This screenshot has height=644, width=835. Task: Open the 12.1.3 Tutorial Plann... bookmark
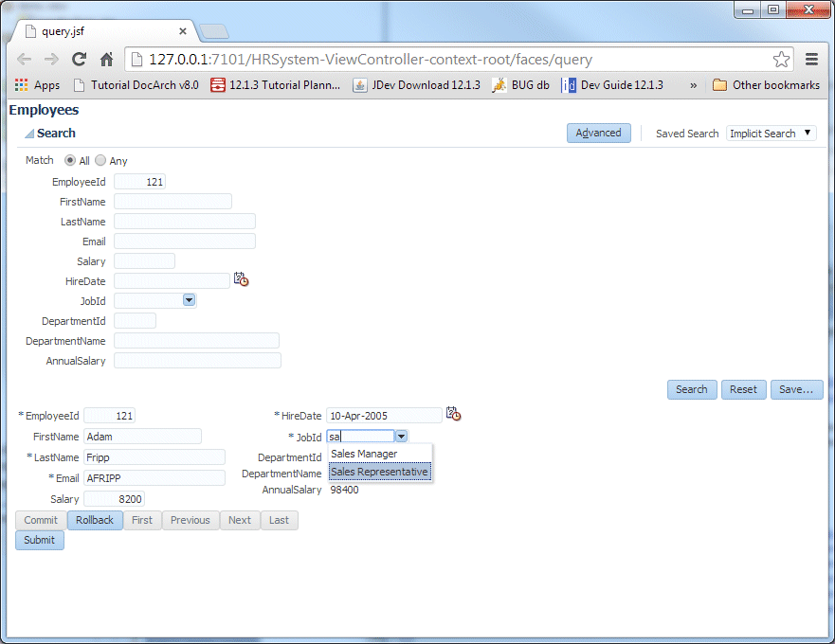[x=275, y=85]
